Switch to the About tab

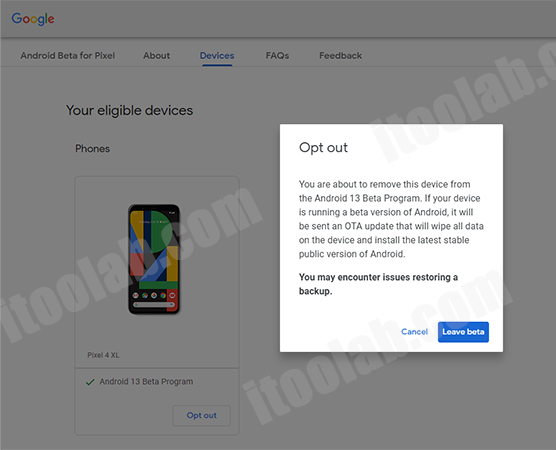[x=157, y=56]
